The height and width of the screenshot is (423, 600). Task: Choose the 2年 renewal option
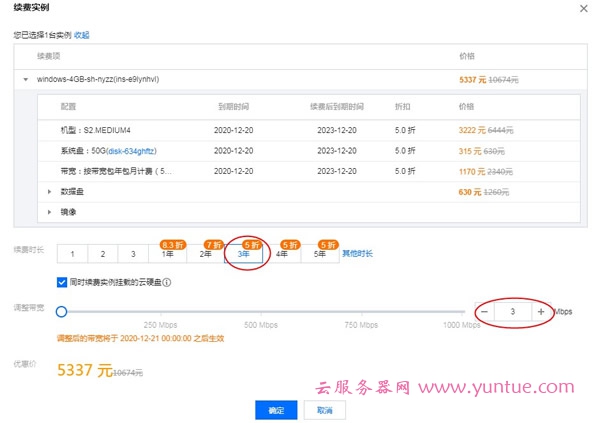coord(206,255)
